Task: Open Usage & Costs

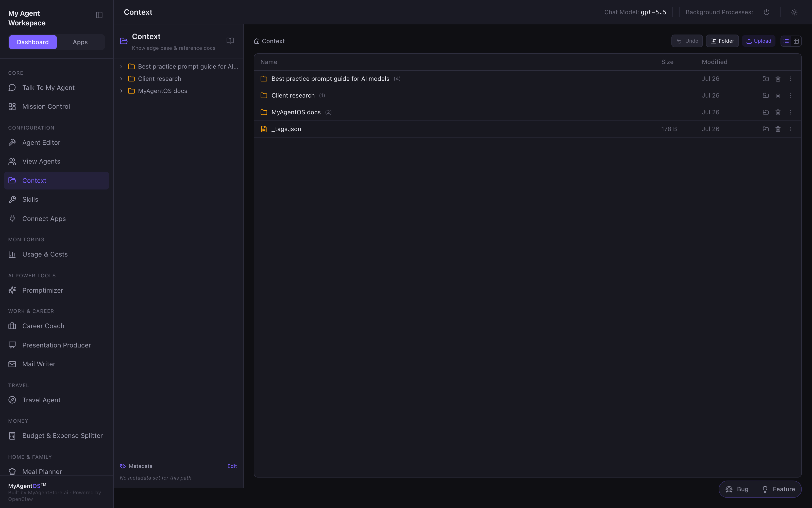Action: coord(56,254)
